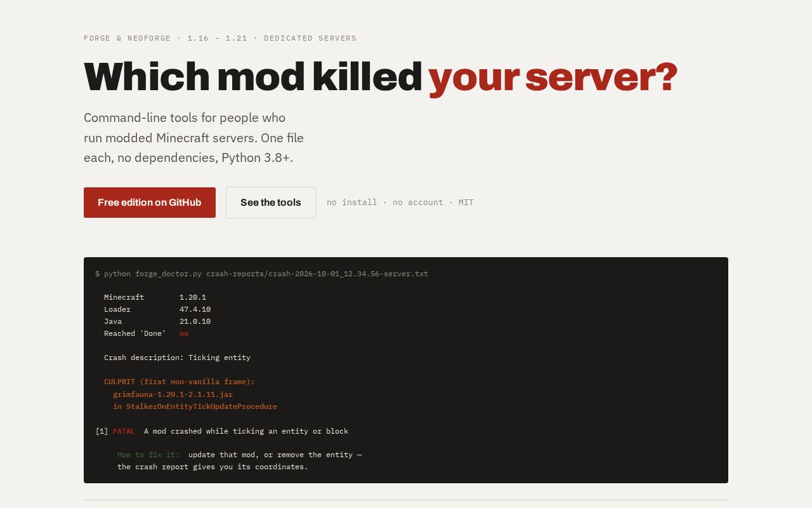Click the 'the crash report gives you its coordinates.' line

coord(213,467)
